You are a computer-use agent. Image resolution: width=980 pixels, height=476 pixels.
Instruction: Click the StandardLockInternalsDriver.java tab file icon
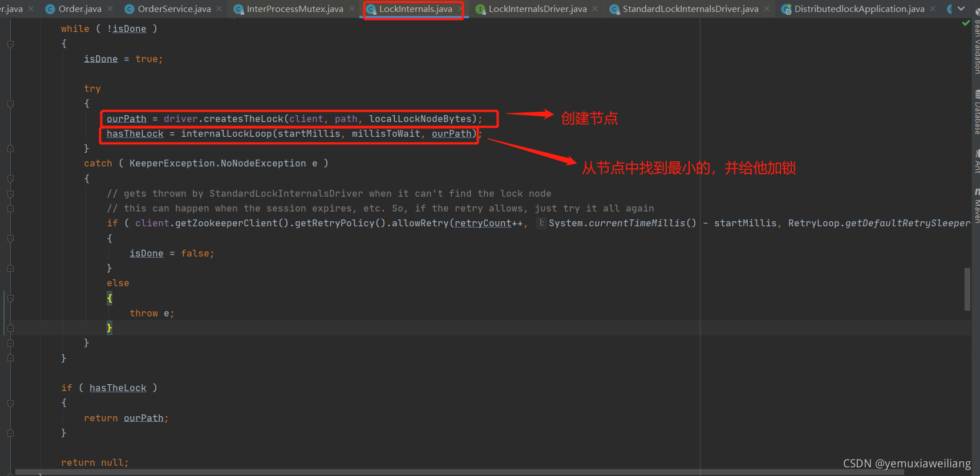614,9
